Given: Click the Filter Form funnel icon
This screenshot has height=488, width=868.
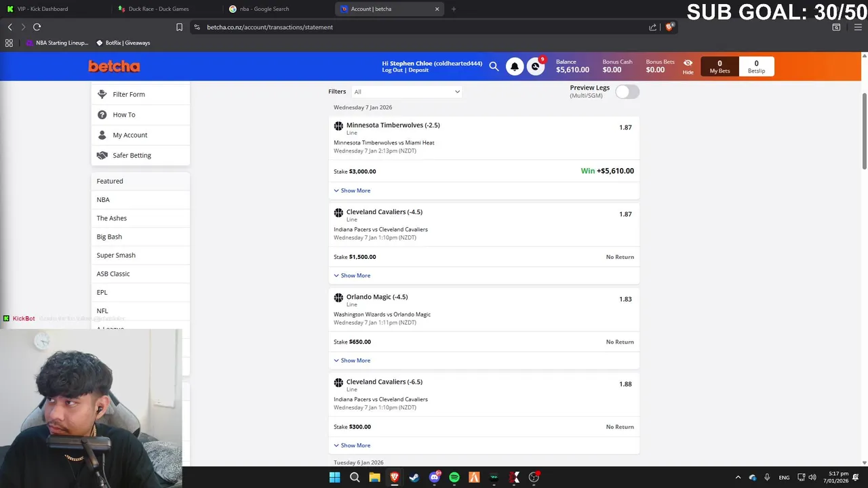Looking at the screenshot, I should [102, 94].
